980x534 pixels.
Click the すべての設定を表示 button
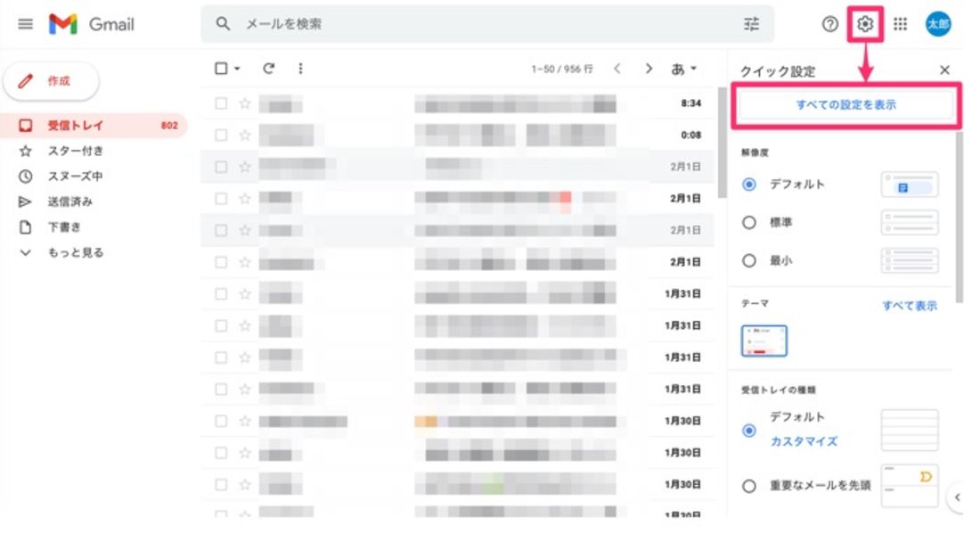pyautogui.click(x=845, y=105)
